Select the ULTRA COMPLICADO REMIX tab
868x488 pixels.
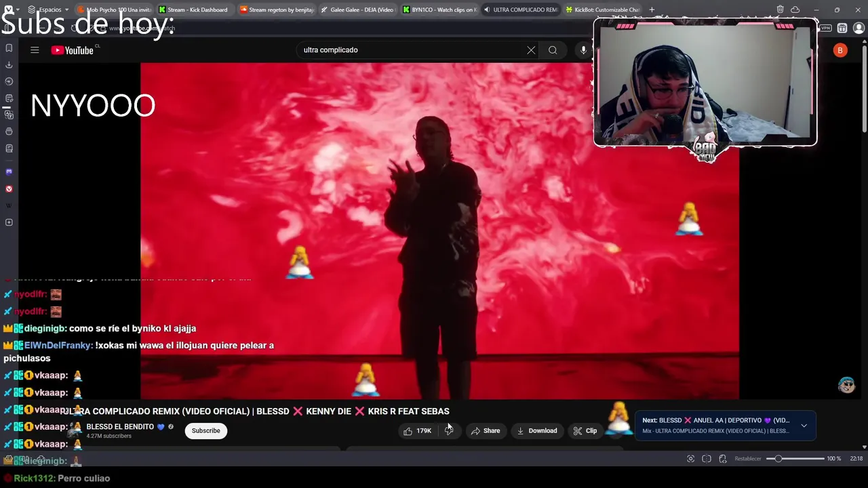pyautogui.click(x=520, y=9)
